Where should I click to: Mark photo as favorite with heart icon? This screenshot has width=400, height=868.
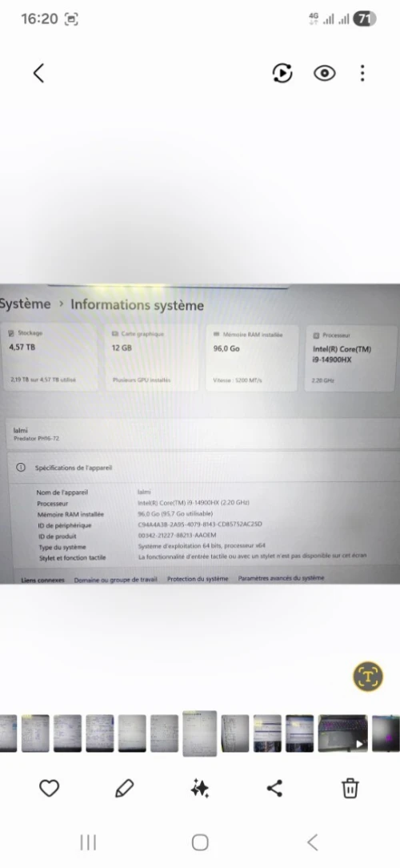point(49,788)
